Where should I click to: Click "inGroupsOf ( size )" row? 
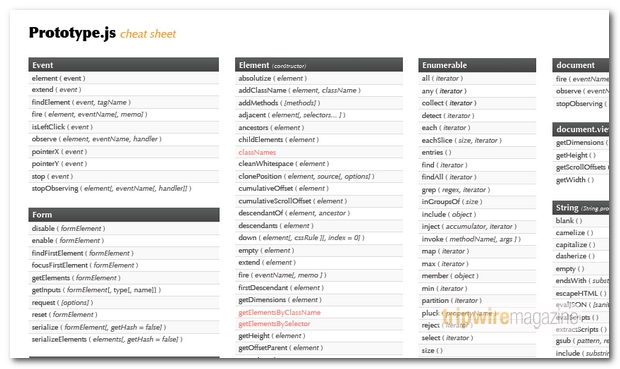(477, 202)
